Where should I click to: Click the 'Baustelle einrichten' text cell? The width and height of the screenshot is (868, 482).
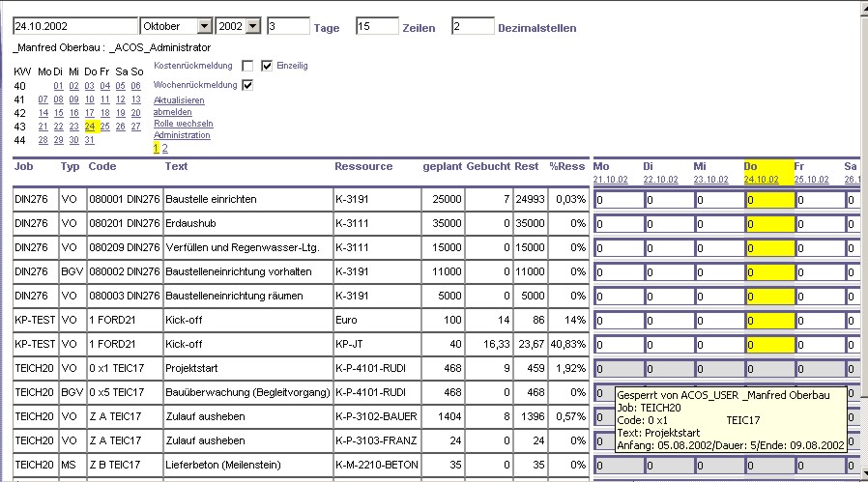(x=248, y=199)
